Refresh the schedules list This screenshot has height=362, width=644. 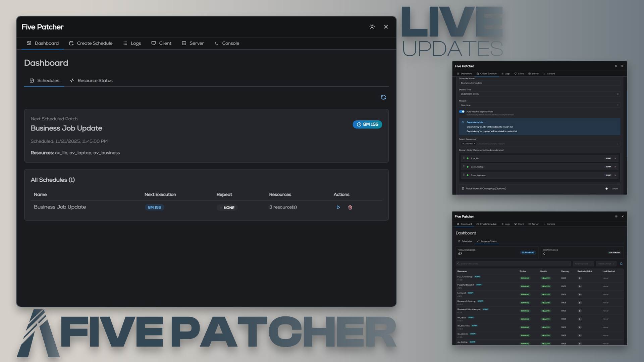[x=383, y=97]
